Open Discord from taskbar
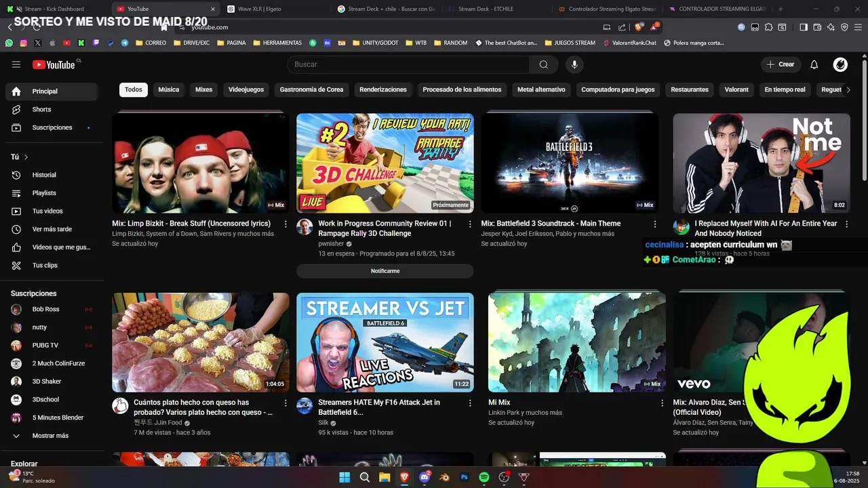The width and height of the screenshot is (868, 488). point(425,477)
